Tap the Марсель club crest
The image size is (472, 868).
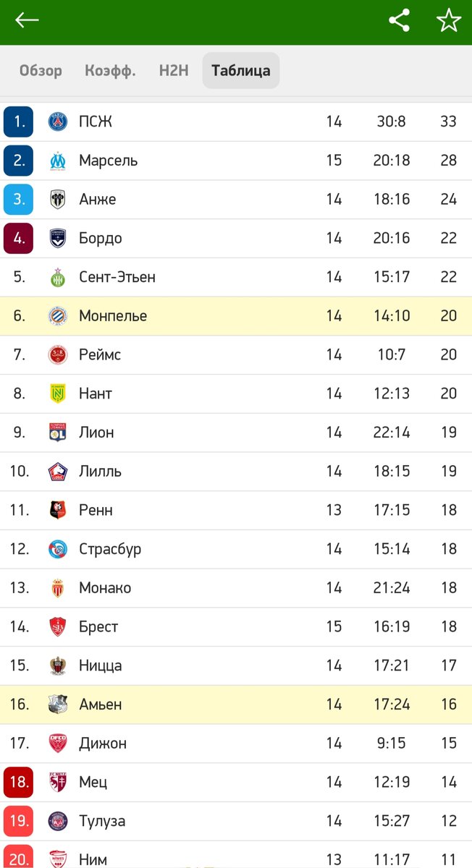(58, 161)
